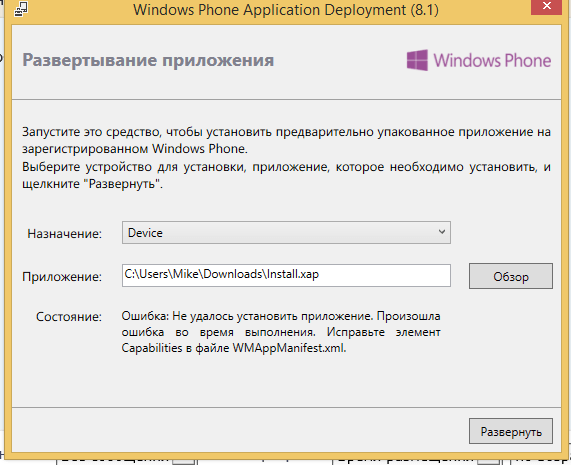The height and width of the screenshot is (465, 571).
Task: Click the Состояние label
Action: tap(69, 316)
